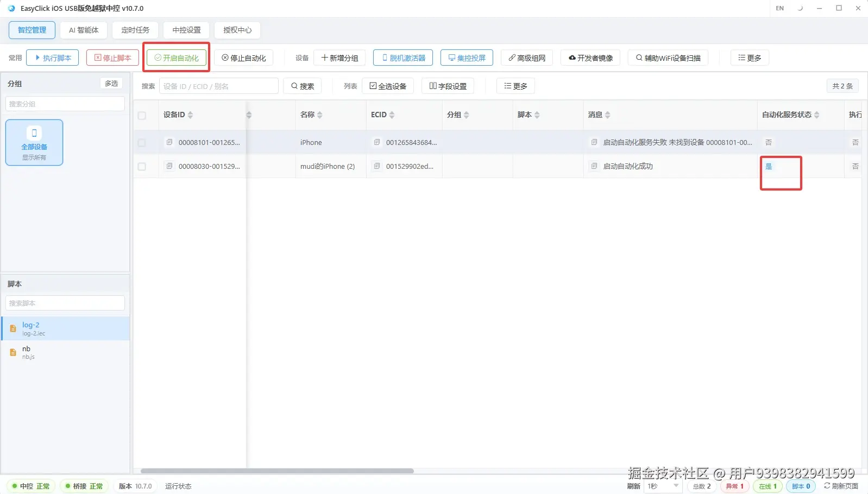Click the horizontal scrollbar below the table
868x494 pixels.
(x=277, y=471)
